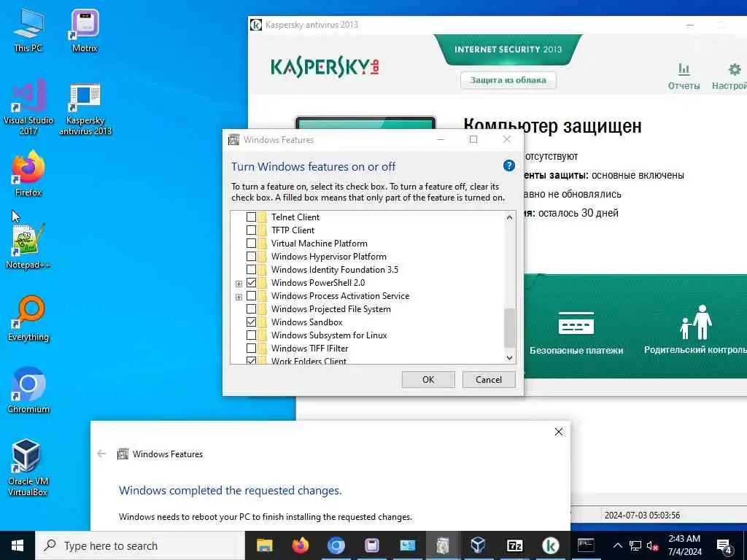The height and width of the screenshot is (560, 747).
Task: Select the Work Folders Client row
Action: click(309, 360)
